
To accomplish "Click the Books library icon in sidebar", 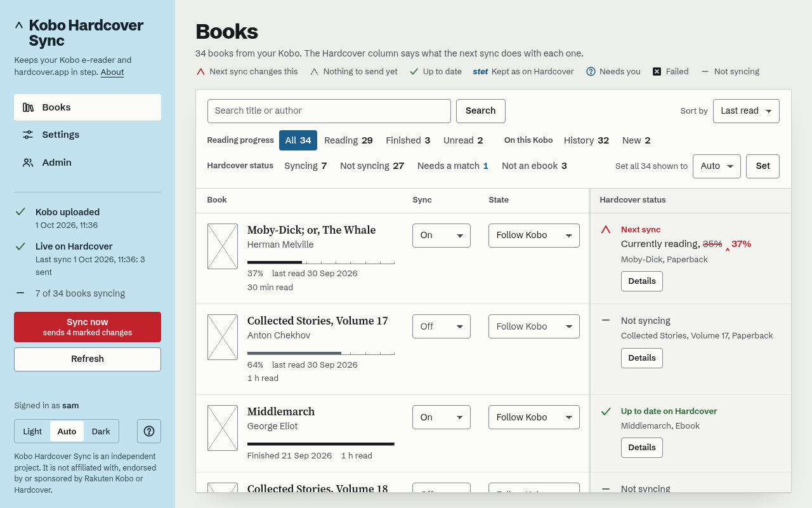I will (28, 107).
